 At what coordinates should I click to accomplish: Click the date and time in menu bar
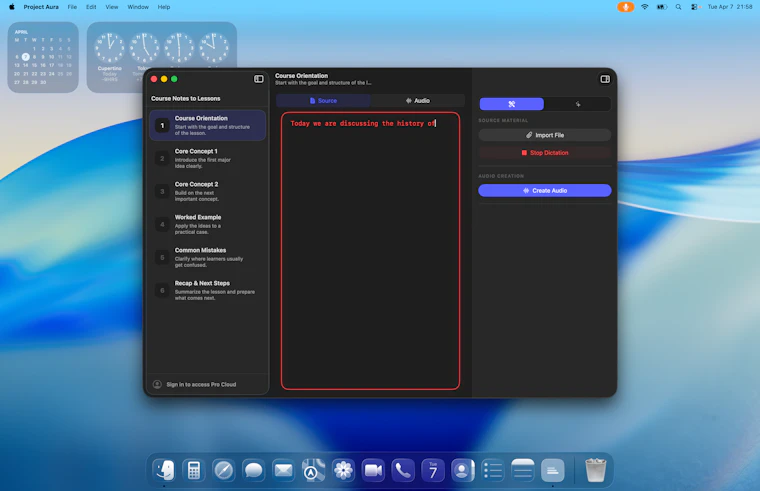(730, 7)
